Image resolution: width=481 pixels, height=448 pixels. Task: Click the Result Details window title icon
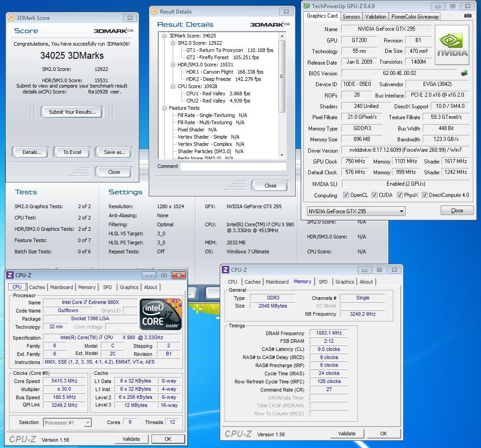click(x=155, y=11)
